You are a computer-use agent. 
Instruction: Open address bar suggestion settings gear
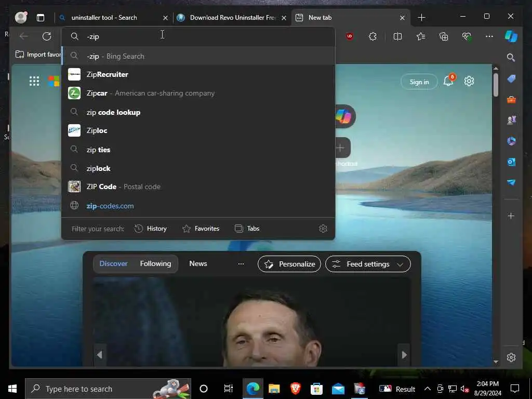click(323, 229)
